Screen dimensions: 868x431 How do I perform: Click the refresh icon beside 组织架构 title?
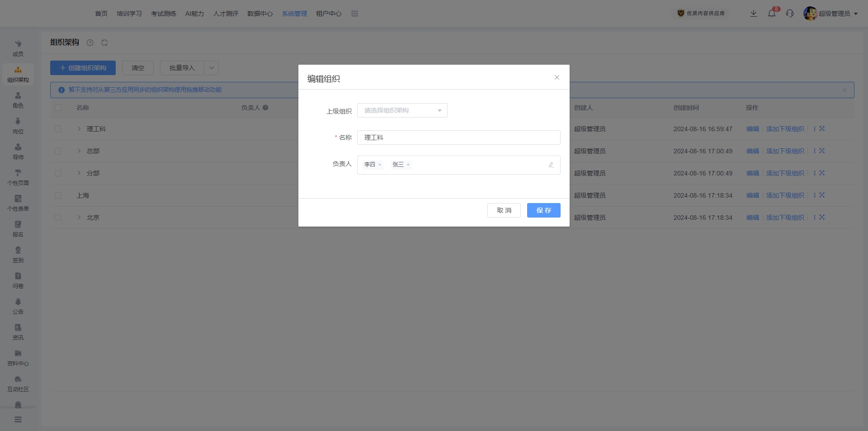pos(104,43)
